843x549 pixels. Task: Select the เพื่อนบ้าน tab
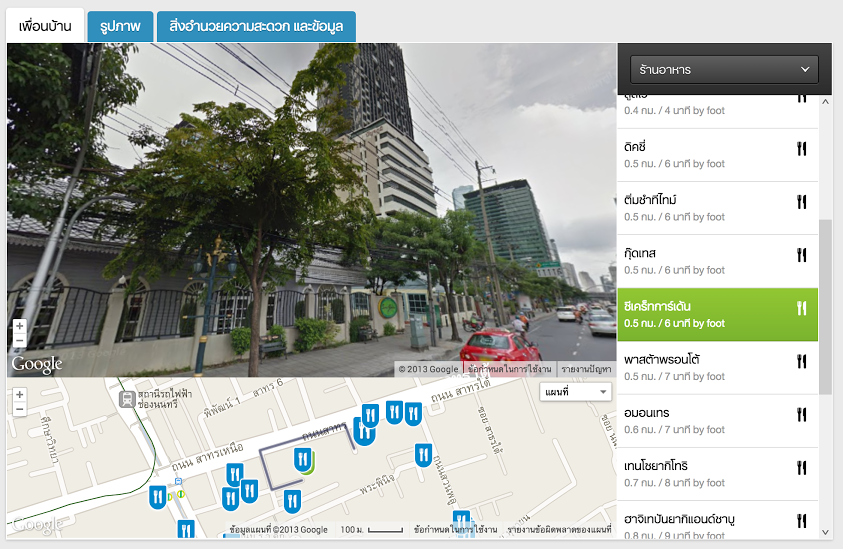(45, 27)
